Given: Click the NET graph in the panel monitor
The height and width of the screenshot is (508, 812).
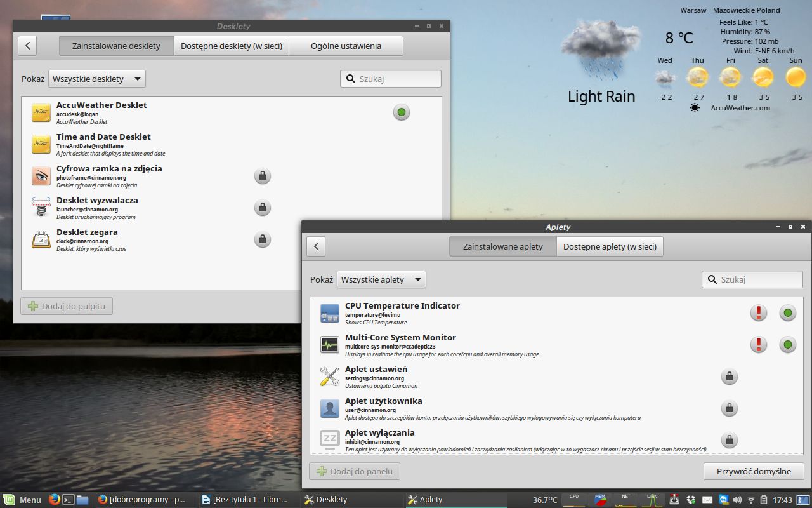Looking at the screenshot, I should (626, 500).
